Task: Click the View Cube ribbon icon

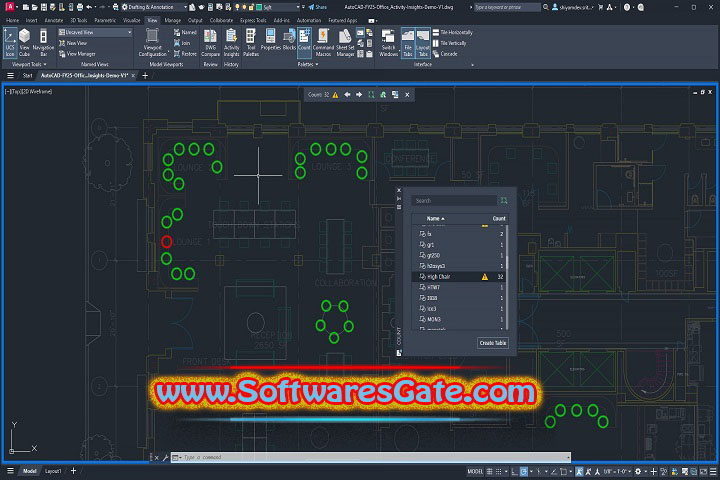Action: click(24, 42)
